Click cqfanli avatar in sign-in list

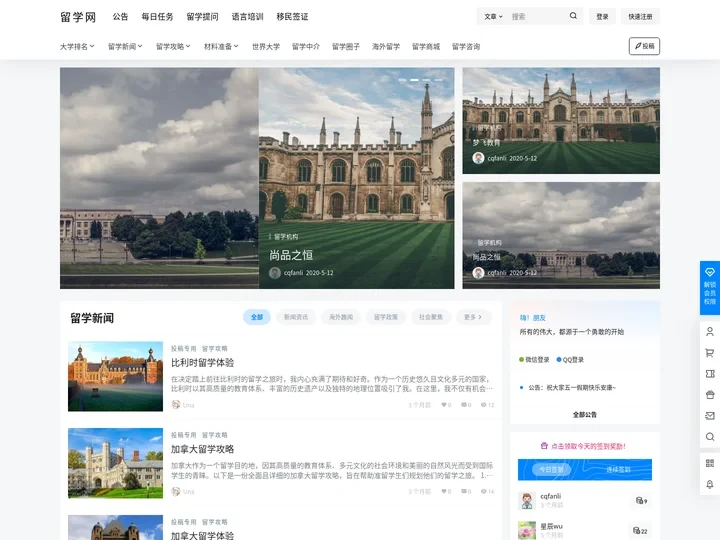(x=527, y=501)
